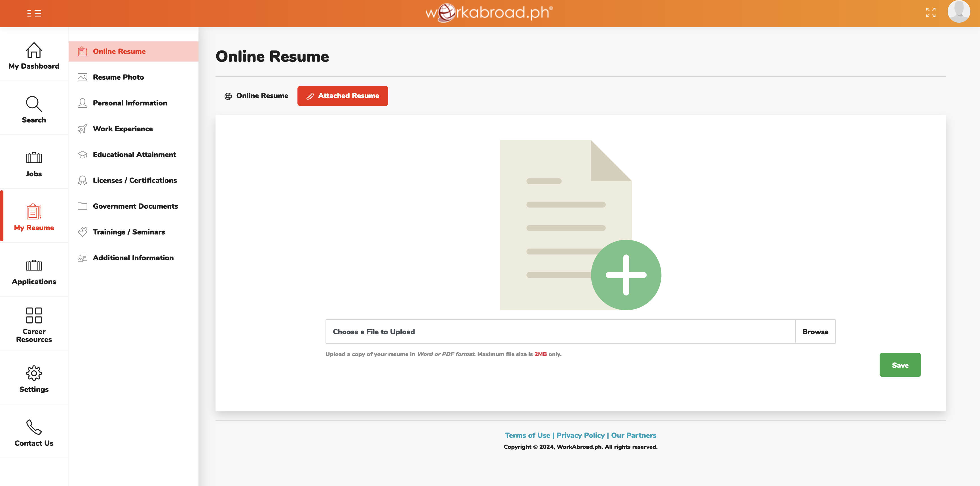Click the Choose a File to Upload field
This screenshot has width=980, height=486.
click(560, 331)
